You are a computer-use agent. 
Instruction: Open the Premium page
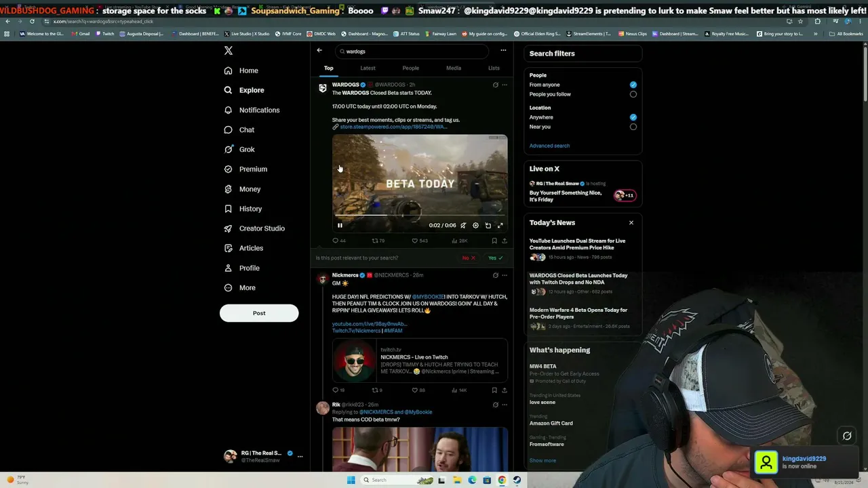point(245,169)
